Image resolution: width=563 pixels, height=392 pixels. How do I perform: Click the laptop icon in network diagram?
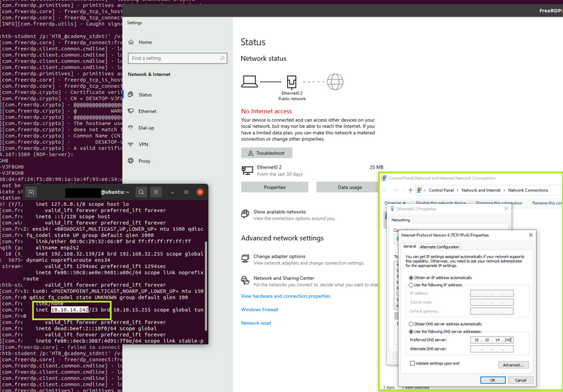(249, 82)
